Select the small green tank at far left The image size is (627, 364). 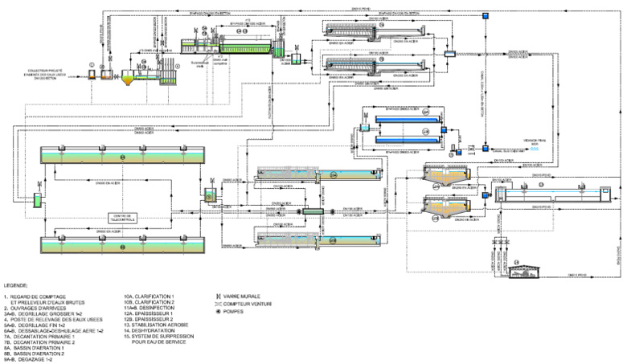[36, 202]
